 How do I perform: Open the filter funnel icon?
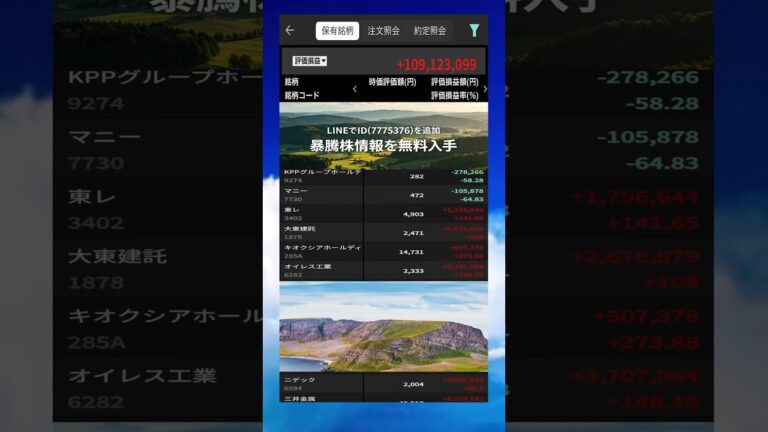click(474, 31)
